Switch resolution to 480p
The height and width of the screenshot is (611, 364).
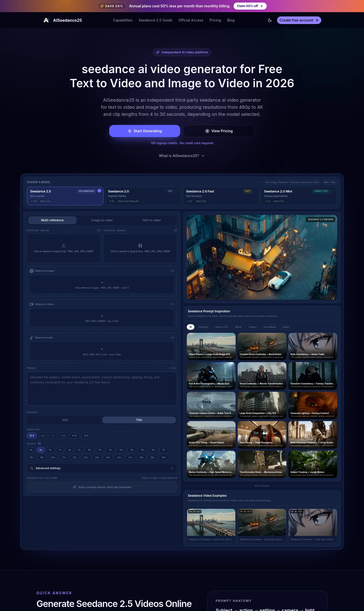point(65,420)
